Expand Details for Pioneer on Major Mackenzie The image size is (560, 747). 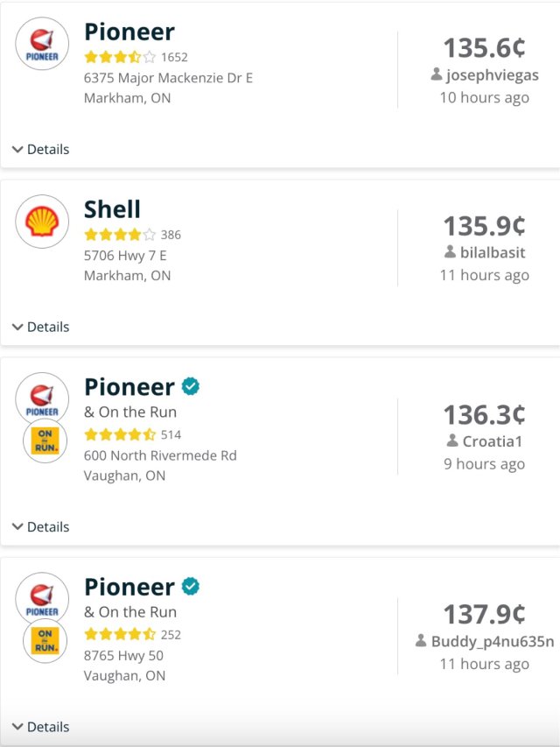(x=40, y=150)
